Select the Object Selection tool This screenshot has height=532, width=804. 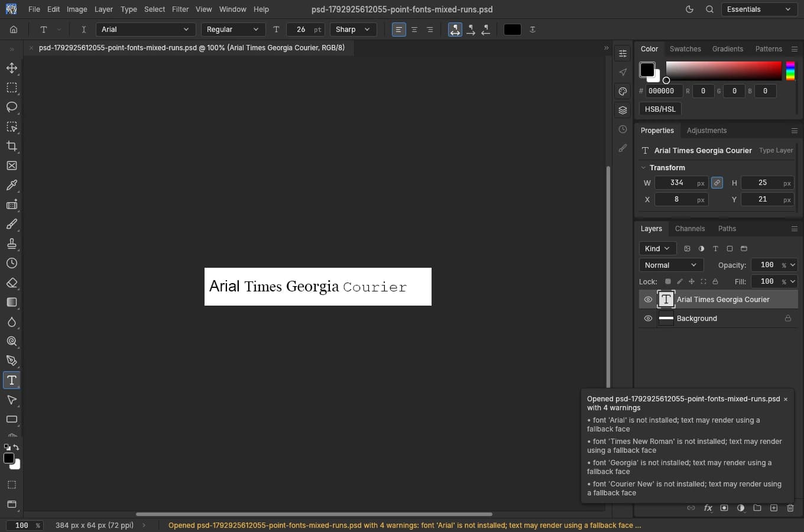click(12, 126)
